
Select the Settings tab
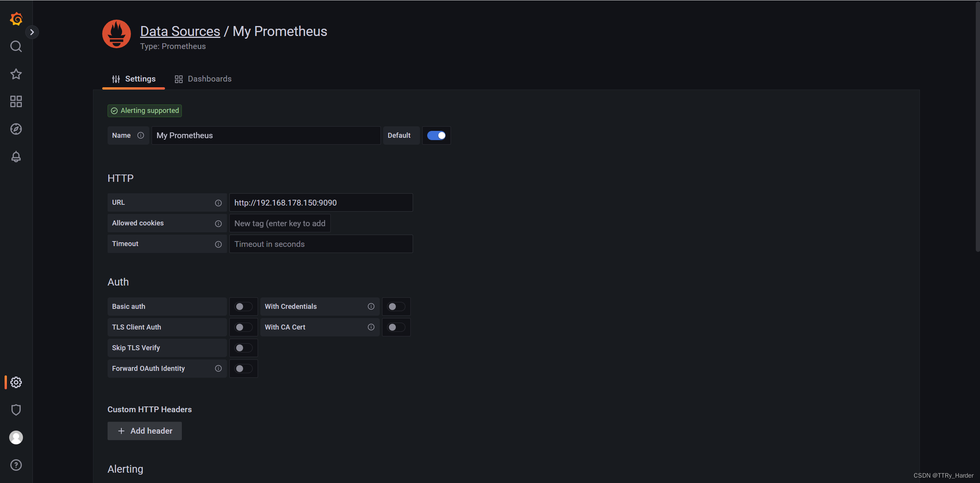click(x=134, y=79)
